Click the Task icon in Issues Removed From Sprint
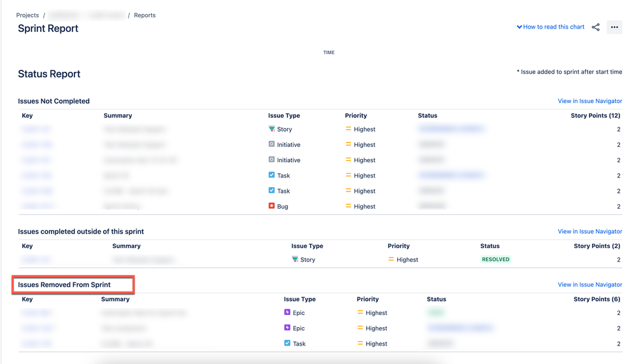Image resolution: width=636 pixels, height=364 pixels. (287, 343)
